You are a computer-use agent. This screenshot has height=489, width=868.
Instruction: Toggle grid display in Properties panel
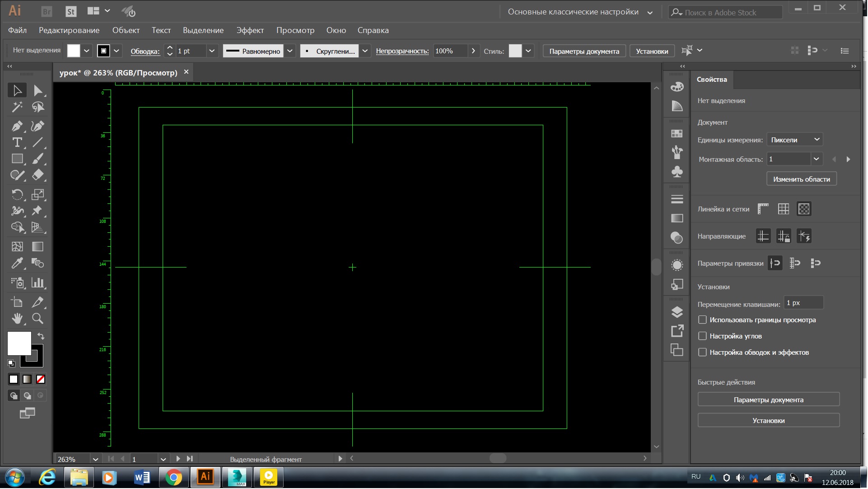784,209
